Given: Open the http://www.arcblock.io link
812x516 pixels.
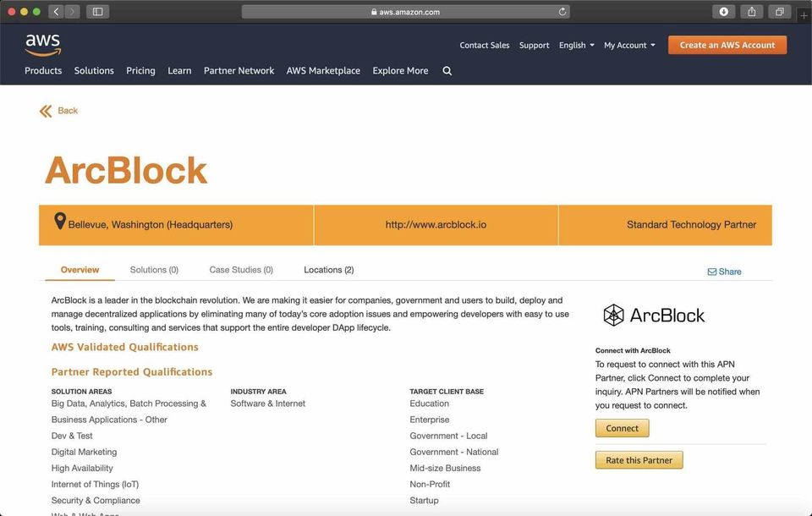Looking at the screenshot, I should coord(436,225).
